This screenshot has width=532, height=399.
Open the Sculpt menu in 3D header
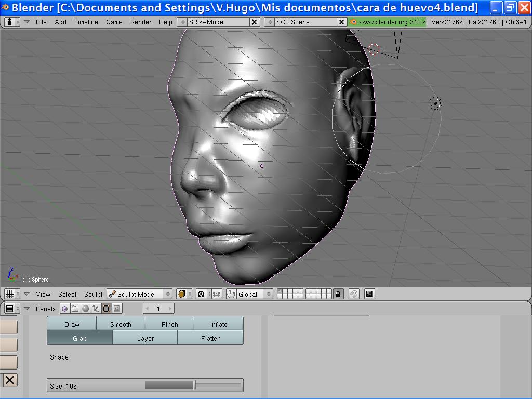[94, 294]
